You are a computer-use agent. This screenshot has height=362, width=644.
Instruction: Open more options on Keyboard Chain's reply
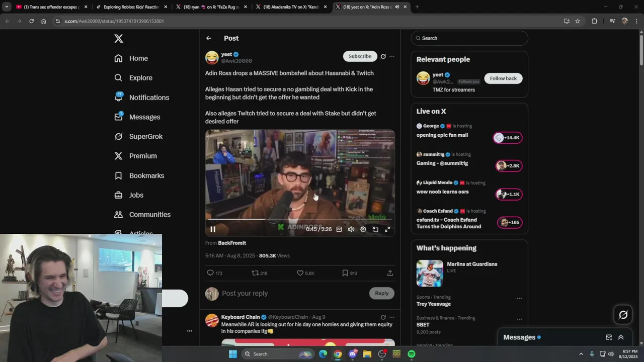coord(392,317)
